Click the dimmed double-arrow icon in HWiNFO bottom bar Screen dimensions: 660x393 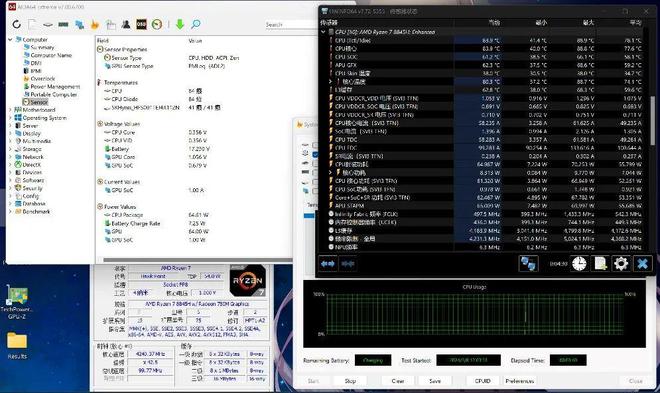[x=348, y=264]
